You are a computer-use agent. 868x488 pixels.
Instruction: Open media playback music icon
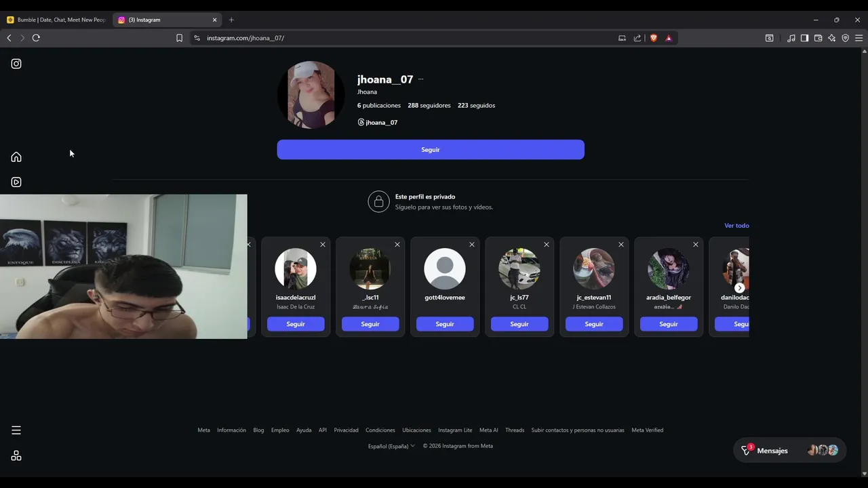pos(791,38)
